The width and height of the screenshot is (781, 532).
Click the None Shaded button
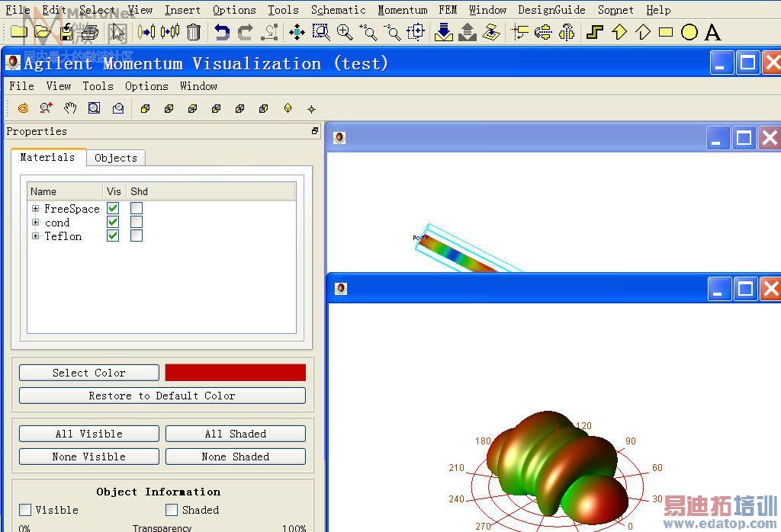pyautogui.click(x=236, y=457)
